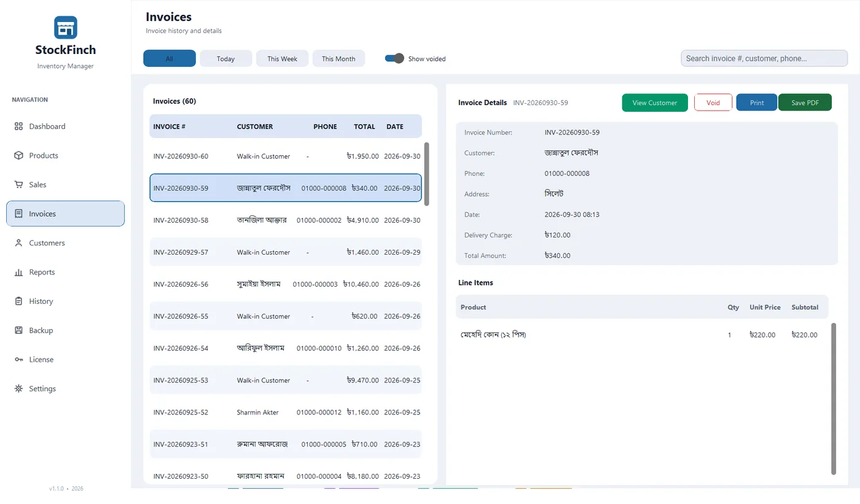
Task: Save the invoice as PDF
Action: [805, 103]
